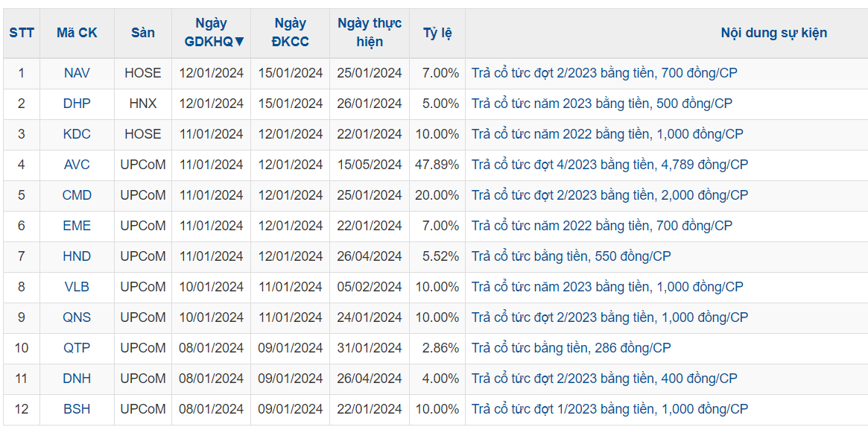868x427 pixels.
Task: View AVC 4,789 đồng/CP dividend event
Action: (x=609, y=165)
